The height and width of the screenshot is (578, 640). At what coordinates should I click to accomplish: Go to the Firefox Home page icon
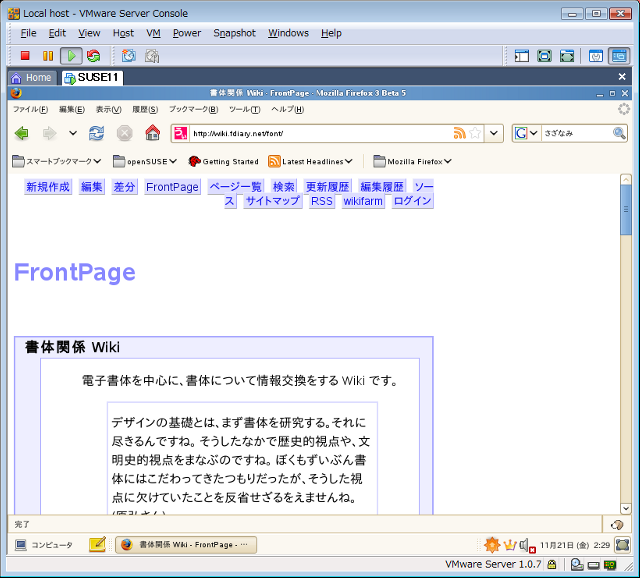152,133
